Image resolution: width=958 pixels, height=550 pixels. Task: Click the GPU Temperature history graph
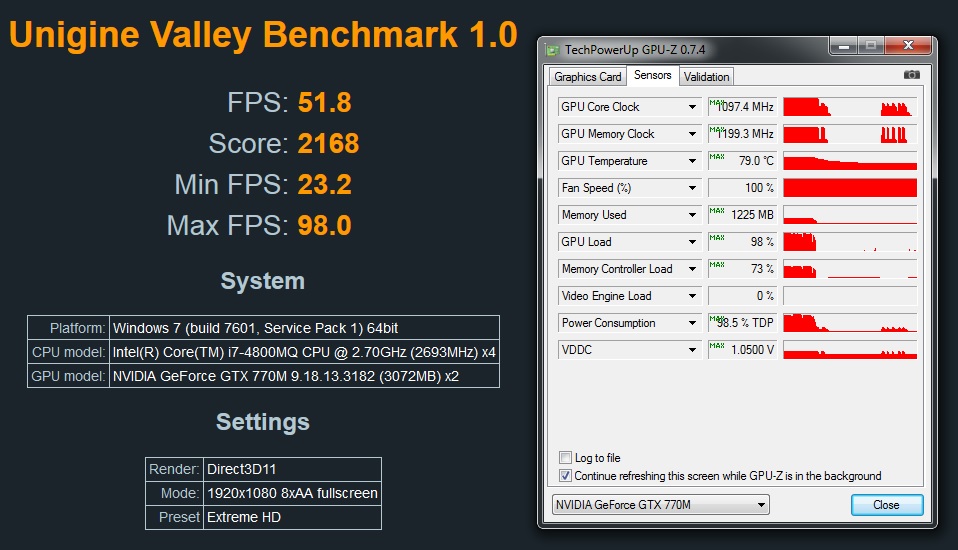coord(850,161)
